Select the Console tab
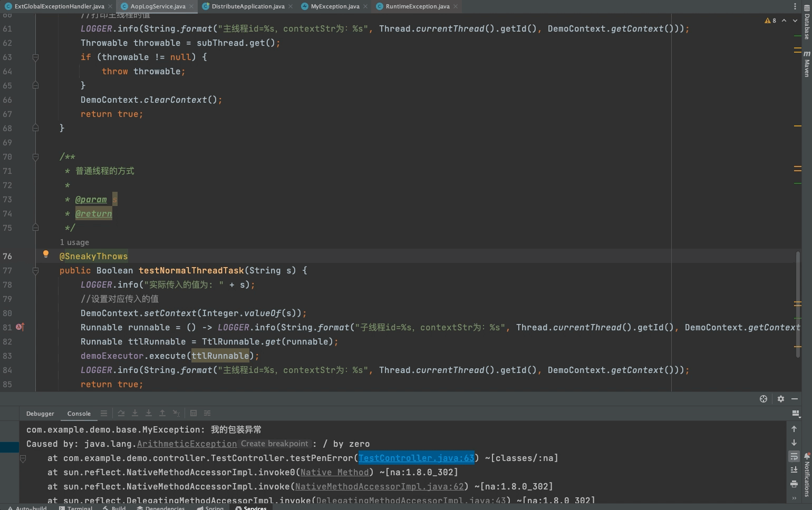The height and width of the screenshot is (510, 812). tap(79, 414)
